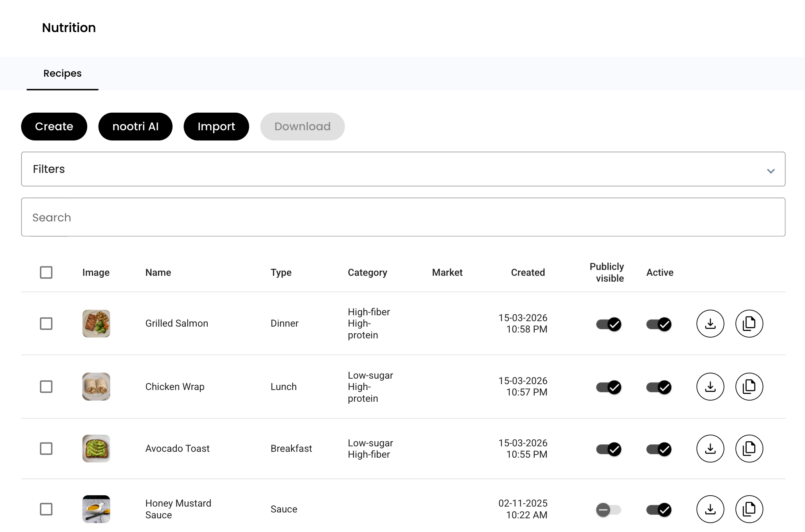The image size is (805, 532).
Task: Open the Grilled Salmon thumbnail image
Action: click(96, 324)
